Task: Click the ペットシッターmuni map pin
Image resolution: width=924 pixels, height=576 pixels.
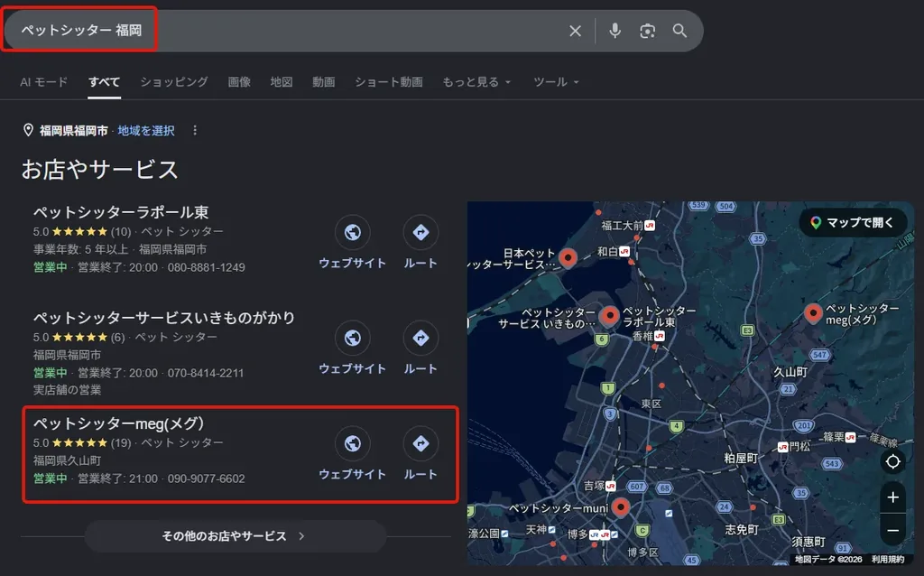Action: 620,507
